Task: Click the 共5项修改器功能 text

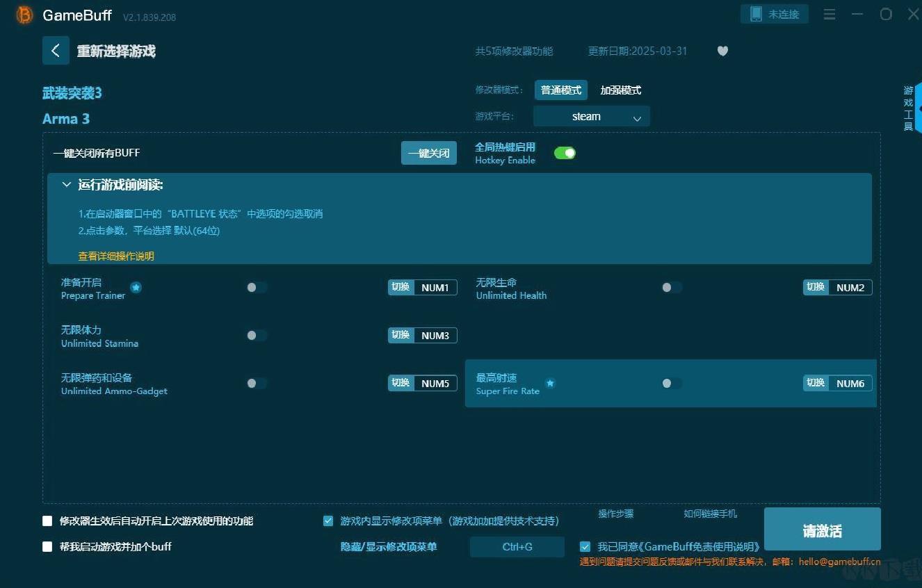Action: [514, 51]
